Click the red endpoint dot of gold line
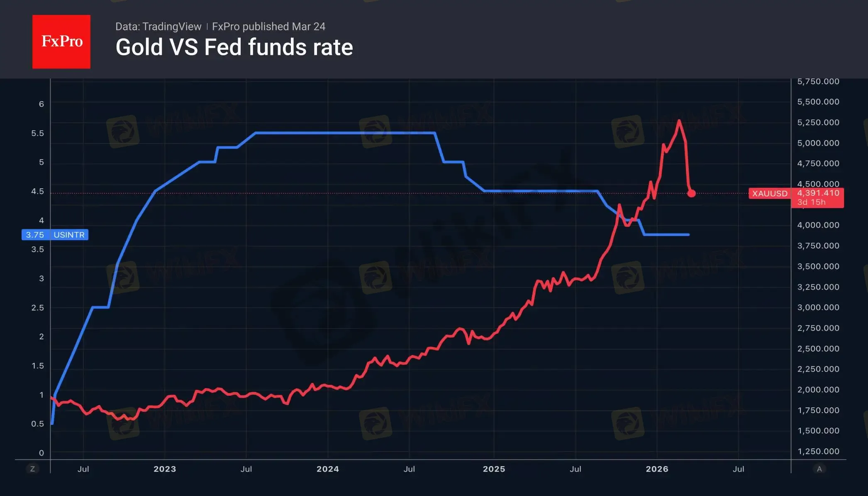This screenshot has width=868, height=496. [x=691, y=193]
